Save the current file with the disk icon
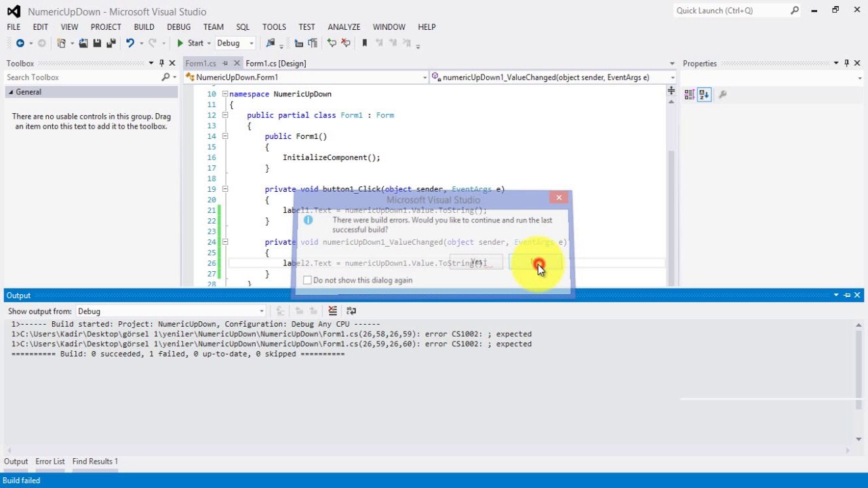The image size is (868, 488). coord(97,43)
